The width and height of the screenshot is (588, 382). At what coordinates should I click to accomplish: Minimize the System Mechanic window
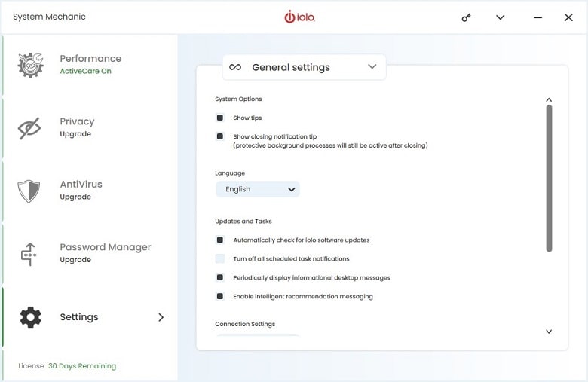click(x=537, y=17)
